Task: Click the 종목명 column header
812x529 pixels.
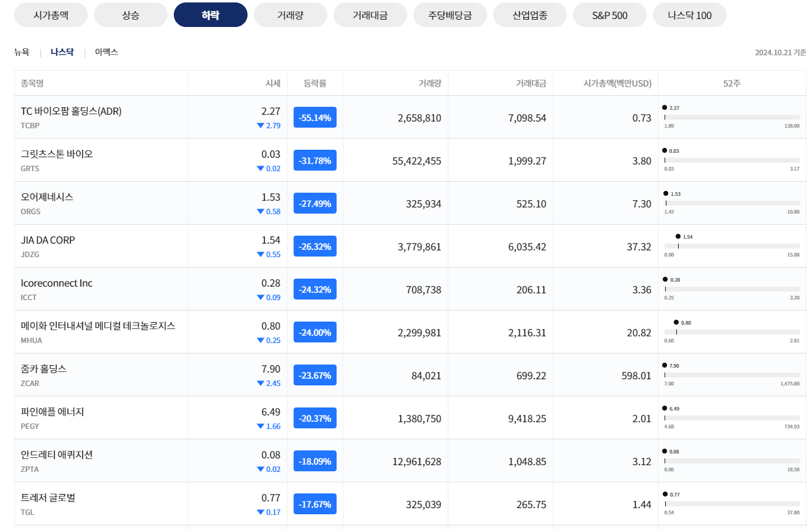Action: (33, 83)
